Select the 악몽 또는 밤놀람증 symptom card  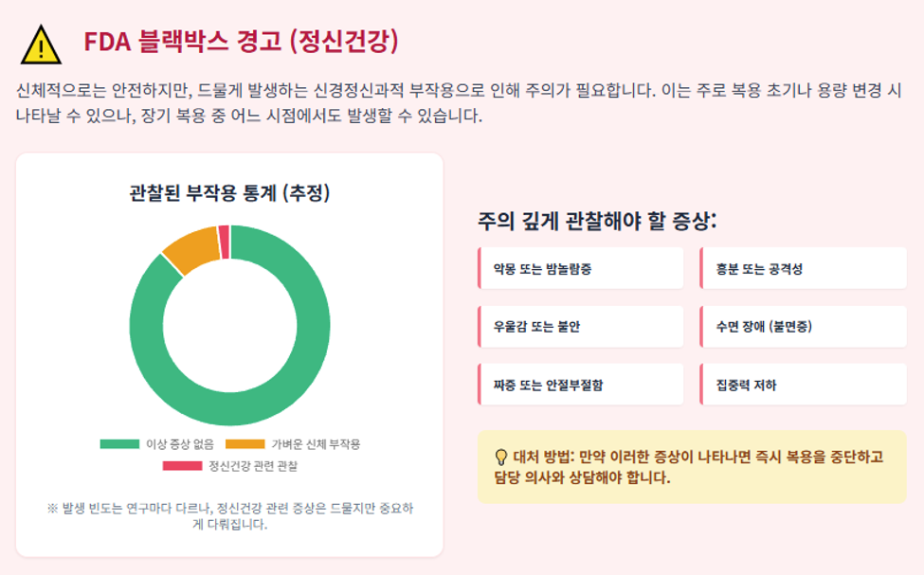pyautogui.click(x=580, y=269)
